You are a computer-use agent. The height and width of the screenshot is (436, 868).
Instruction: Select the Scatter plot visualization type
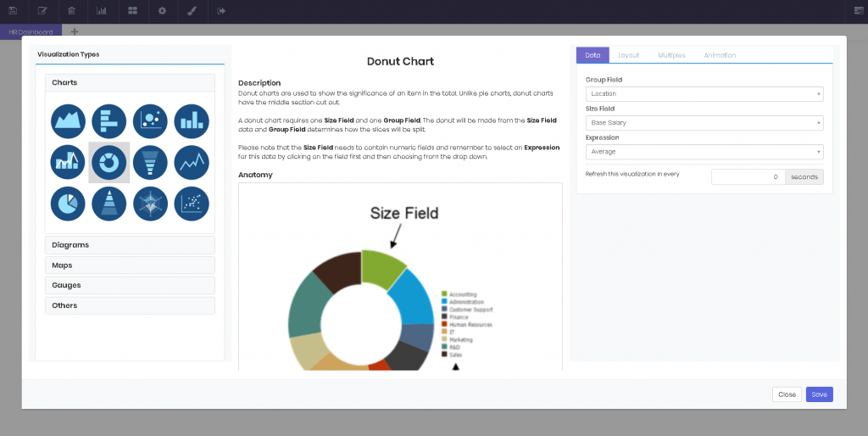click(192, 204)
